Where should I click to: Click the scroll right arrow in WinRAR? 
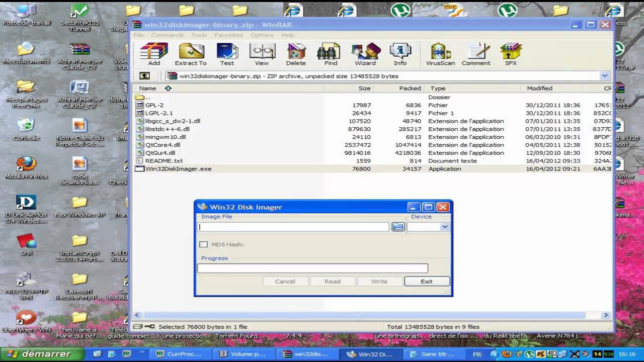click(606, 315)
